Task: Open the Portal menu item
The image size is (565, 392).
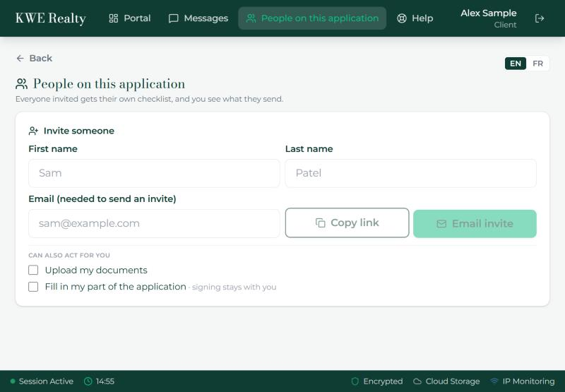Action: [x=130, y=18]
